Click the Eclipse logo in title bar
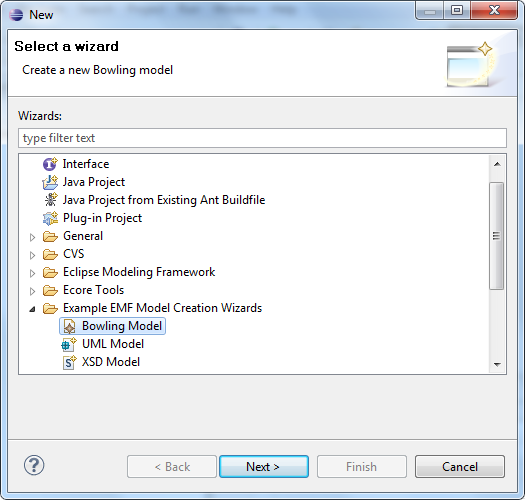Image resolution: width=525 pixels, height=500 pixels. pos(16,15)
